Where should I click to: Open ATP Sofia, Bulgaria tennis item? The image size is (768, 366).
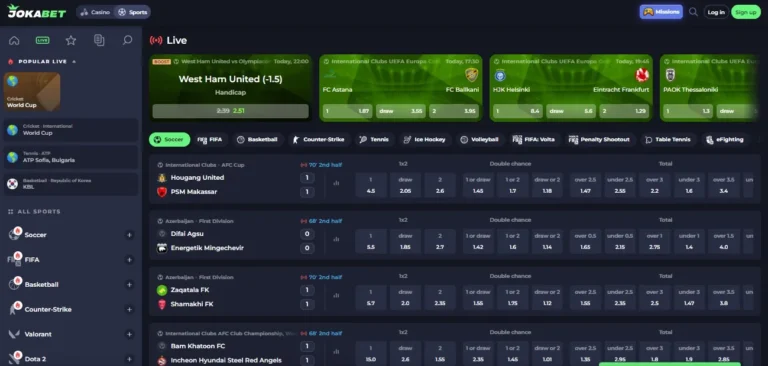point(71,157)
